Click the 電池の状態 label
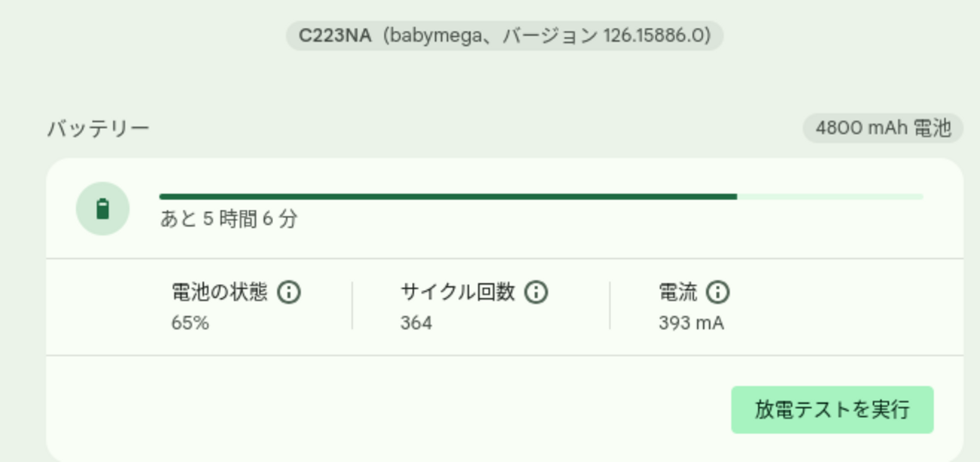This screenshot has width=980, height=462. coord(220,292)
